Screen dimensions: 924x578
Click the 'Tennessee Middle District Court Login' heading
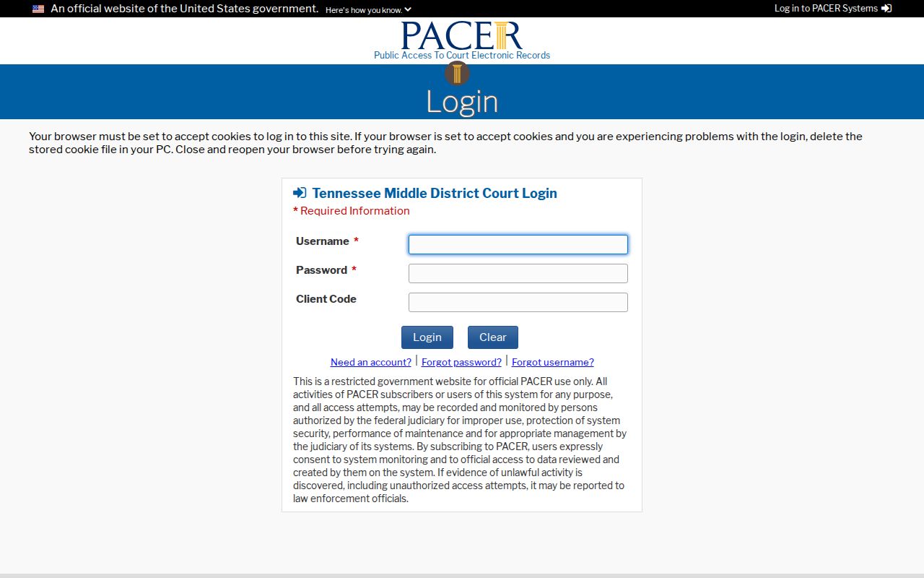(435, 193)
